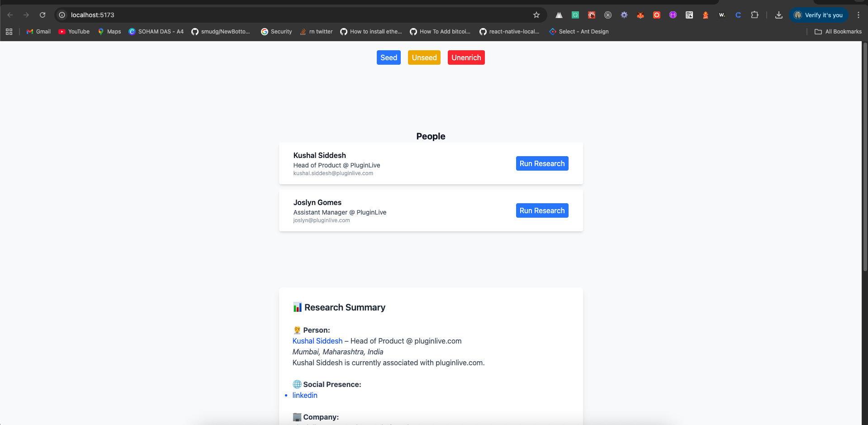This screenshot has height=425, width=868.
Task: Open the Gmail bookmark
Action: (x=38, y=32)
